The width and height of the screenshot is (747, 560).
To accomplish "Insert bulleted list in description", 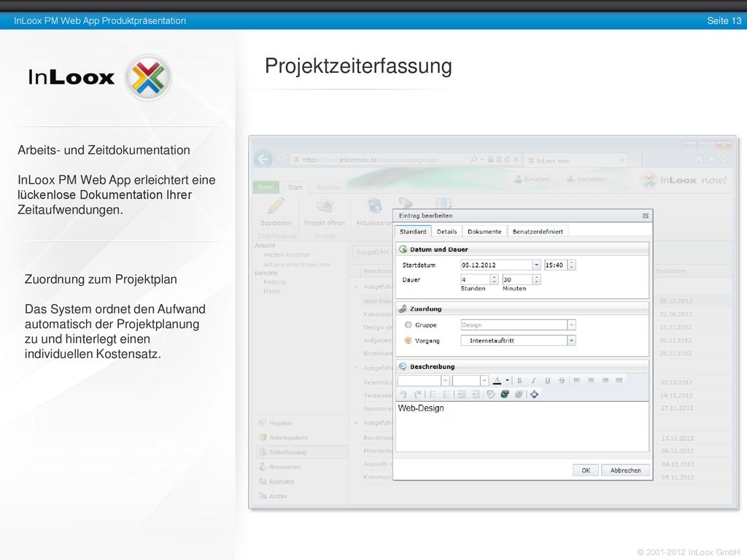I will [x=446, y=394].
